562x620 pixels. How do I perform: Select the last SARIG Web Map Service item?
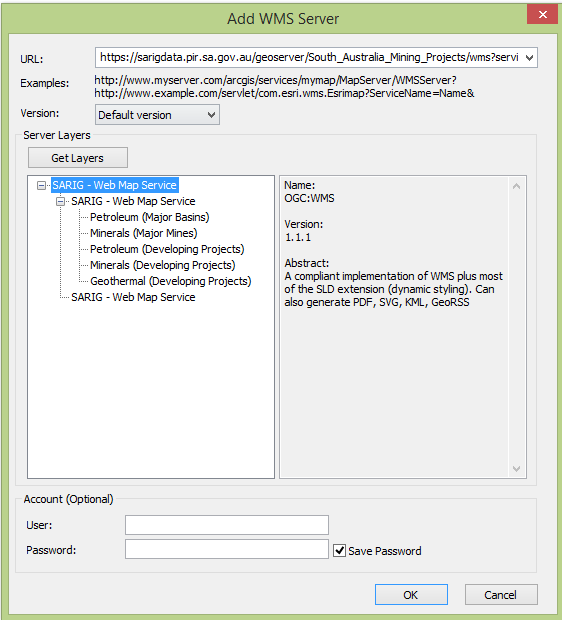click(x=133, y=297)
